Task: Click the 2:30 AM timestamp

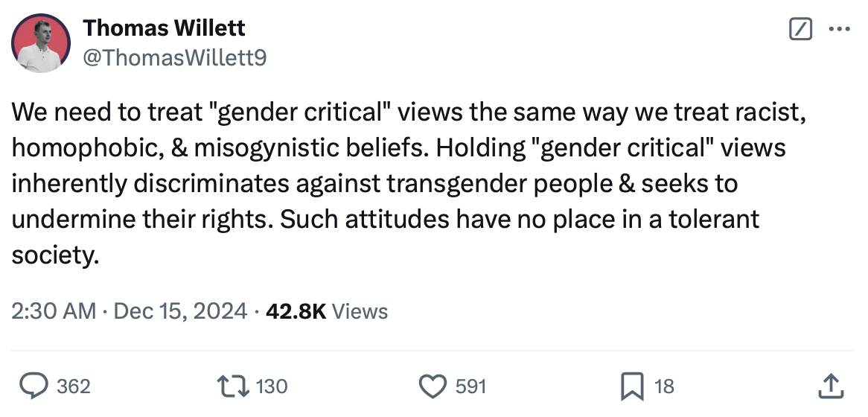Action: pos(54,311)
